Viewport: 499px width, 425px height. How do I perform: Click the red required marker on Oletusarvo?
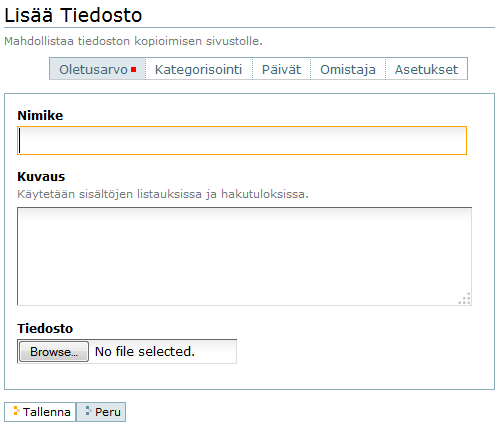134,70
